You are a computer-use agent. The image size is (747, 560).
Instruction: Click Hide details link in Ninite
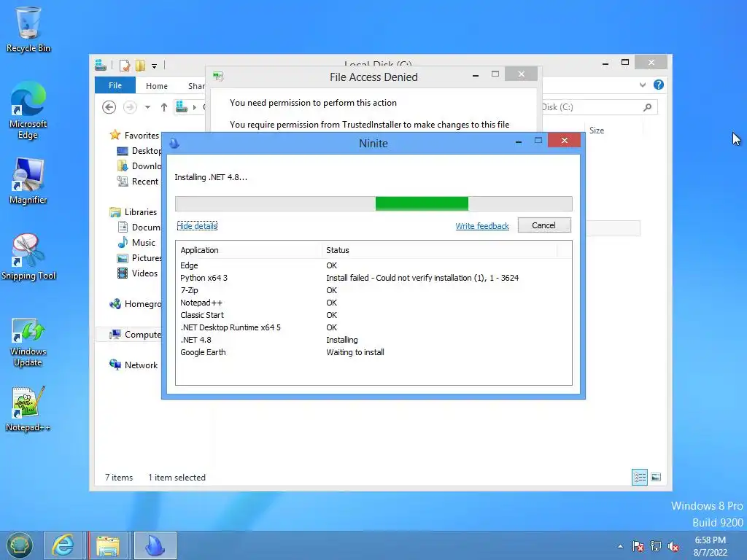(x=197, y=226)
